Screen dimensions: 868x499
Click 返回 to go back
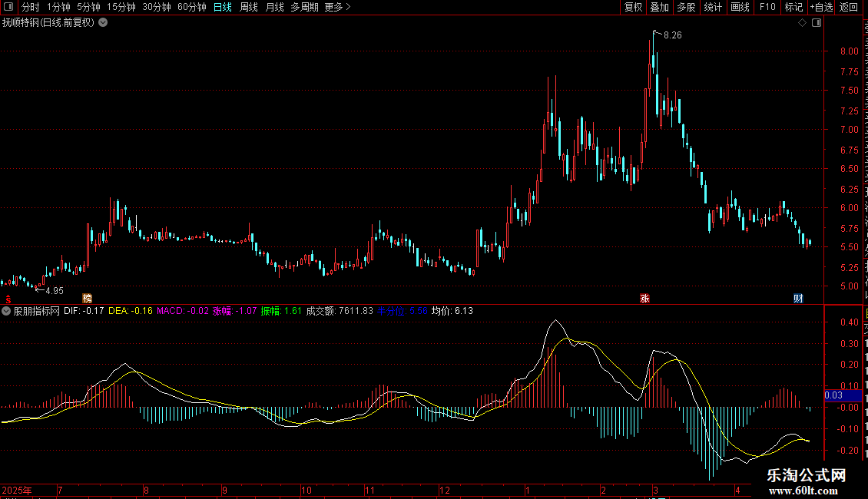click(x=849, y=7)
